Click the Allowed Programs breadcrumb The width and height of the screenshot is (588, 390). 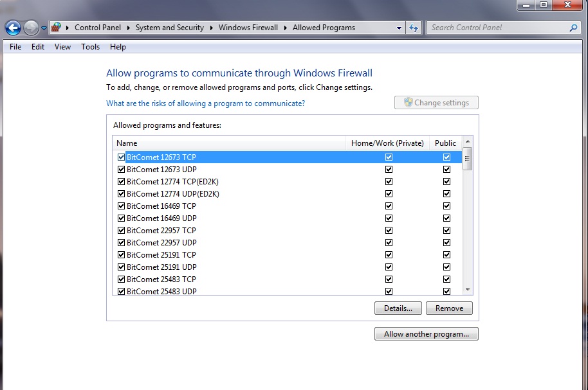tap(324, 28)
